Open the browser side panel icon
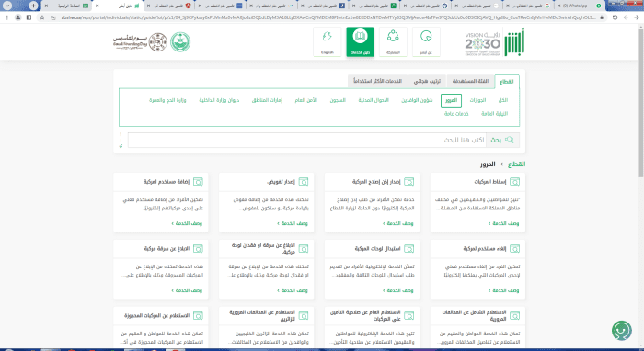644x351 pixels. [x=29, y=17]
